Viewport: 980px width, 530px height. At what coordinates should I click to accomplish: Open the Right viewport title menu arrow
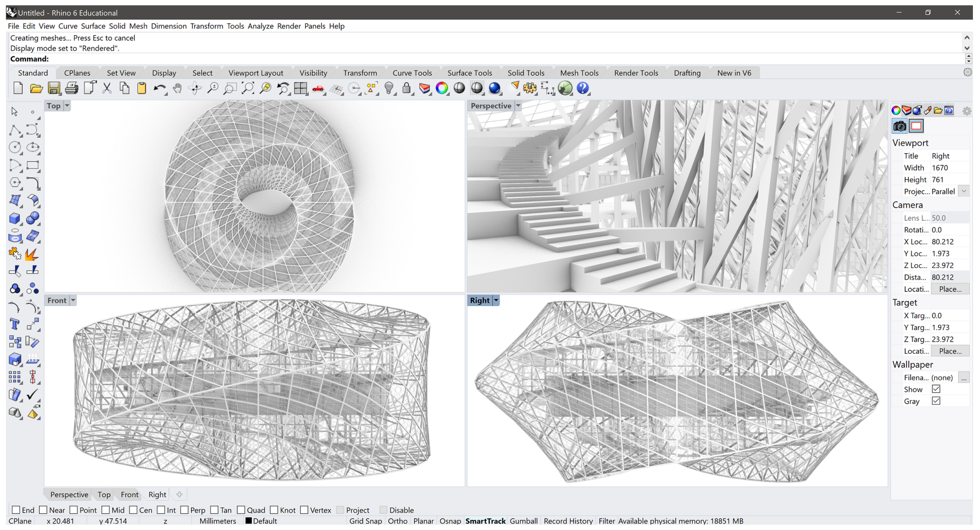click(x=496, y=300)
